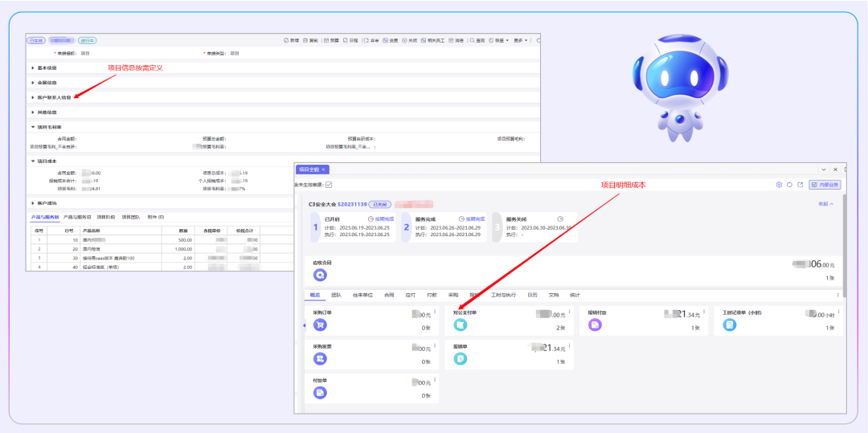The height and width of the screenshot is (433, 868).
Task: Click the settings gear in project overview toolbar
Action: (x=779, y=185)
